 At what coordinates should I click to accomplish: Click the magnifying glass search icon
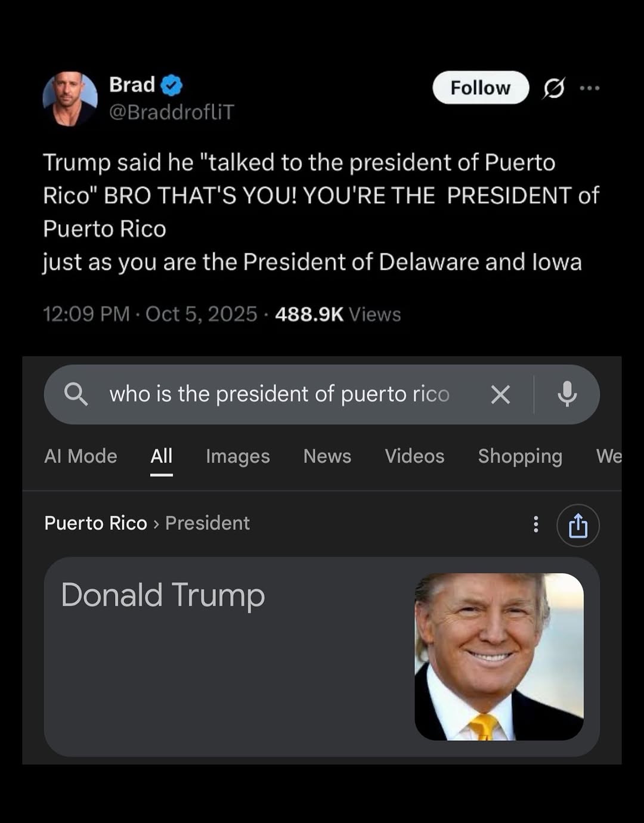[76, 394]
